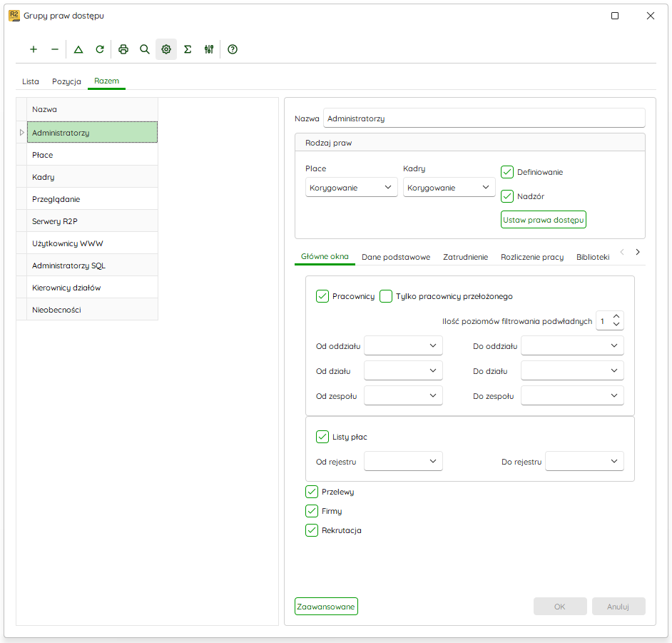
Task: Uncheck the Rekrutacja checkbox
Action: click(x=312, y=530)
